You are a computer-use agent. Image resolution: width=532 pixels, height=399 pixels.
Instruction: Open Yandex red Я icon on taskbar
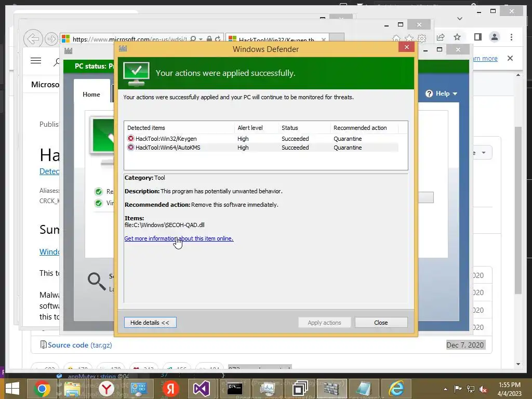[x=170, y=389]
